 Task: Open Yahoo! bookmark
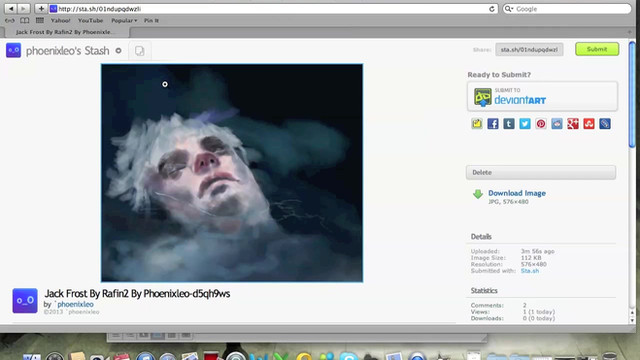point(60,20)
